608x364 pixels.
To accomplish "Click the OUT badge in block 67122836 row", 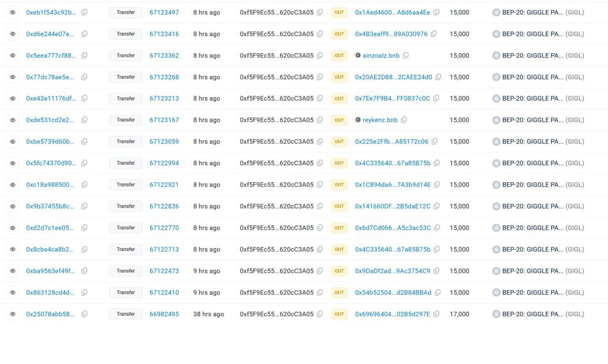I will tap(339, 206).
